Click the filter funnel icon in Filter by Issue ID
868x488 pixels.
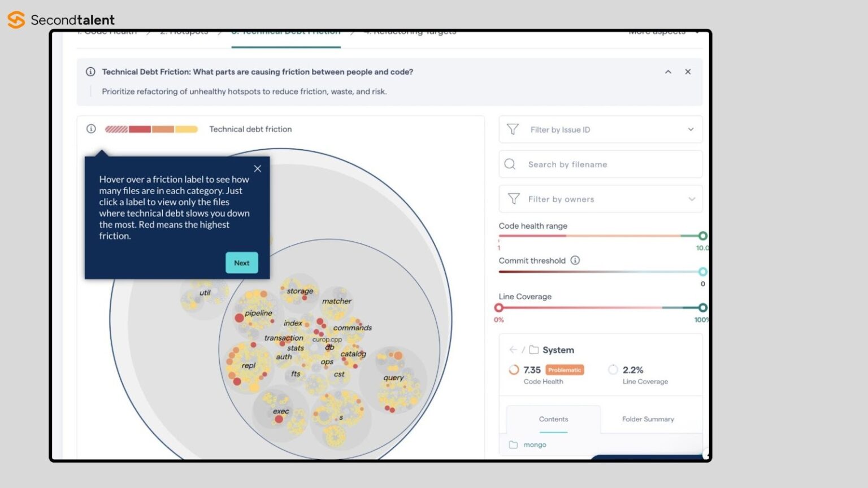[x=513, y=129]
